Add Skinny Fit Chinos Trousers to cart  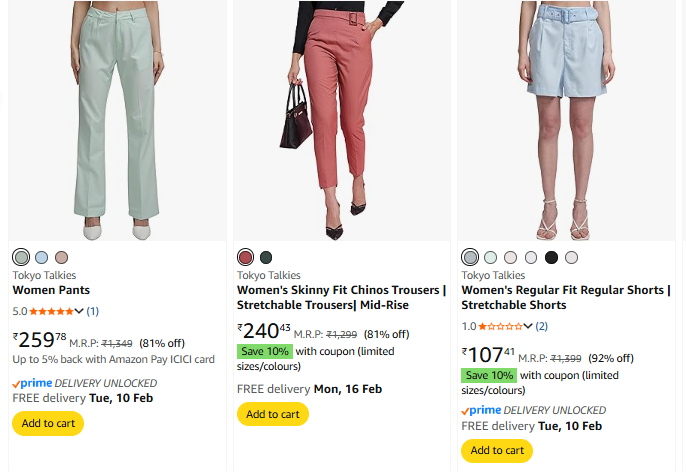point(272,414)
